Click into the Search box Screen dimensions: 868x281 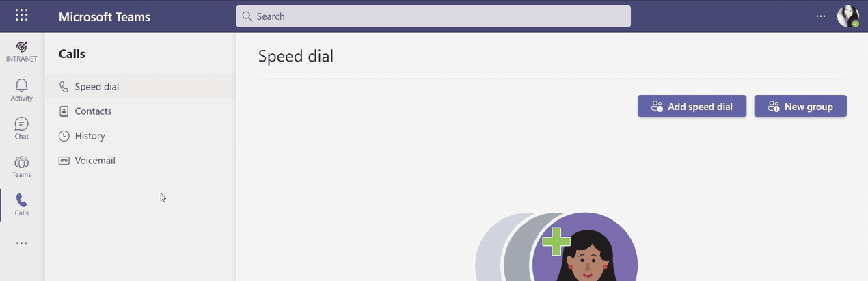(x=437, y=16)
